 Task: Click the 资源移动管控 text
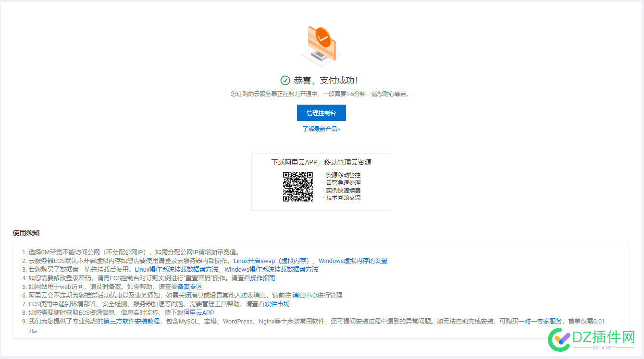click(x=343, y=175)
